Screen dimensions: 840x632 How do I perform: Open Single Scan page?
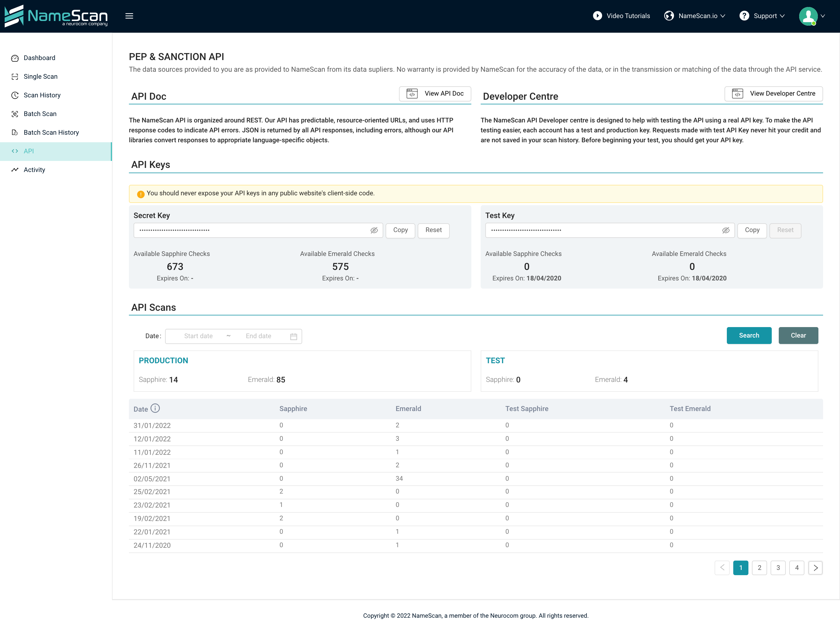pos(56,77)
